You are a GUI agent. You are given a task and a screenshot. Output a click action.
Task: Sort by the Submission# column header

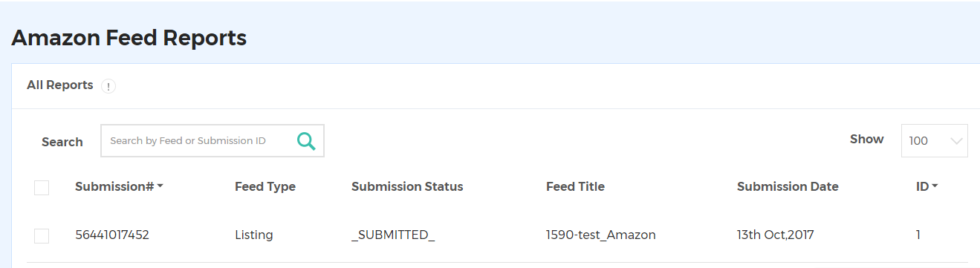pos(114,187)
